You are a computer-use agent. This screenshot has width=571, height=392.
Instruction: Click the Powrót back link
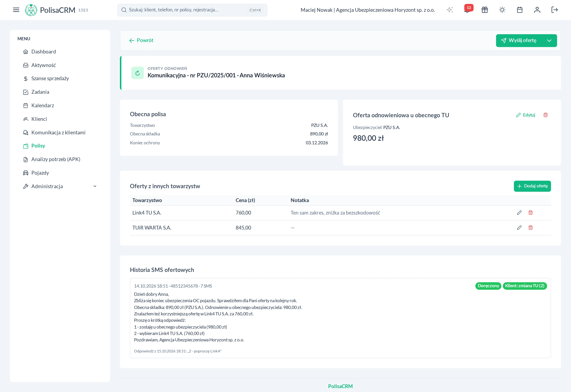[141, 40]
